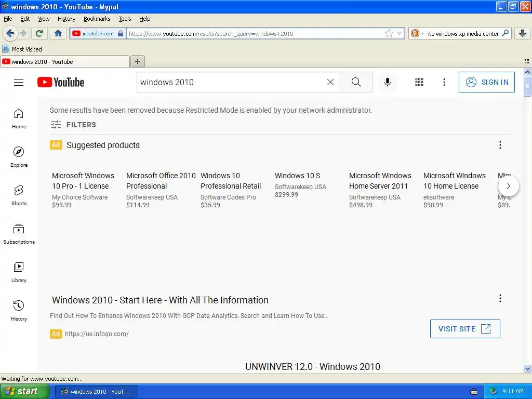Click the browser address bar URL
The image size is (532, 399).
(x=255, y=34)
